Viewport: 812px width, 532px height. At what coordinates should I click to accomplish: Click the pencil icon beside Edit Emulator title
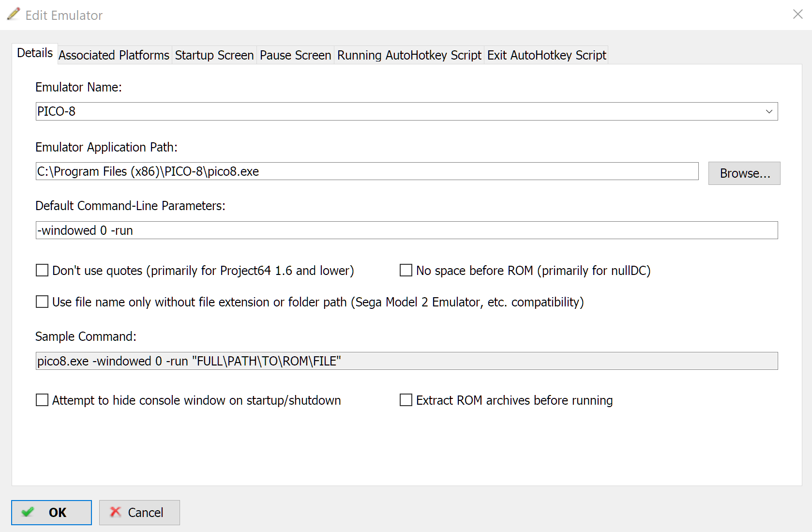click(14, 14)
